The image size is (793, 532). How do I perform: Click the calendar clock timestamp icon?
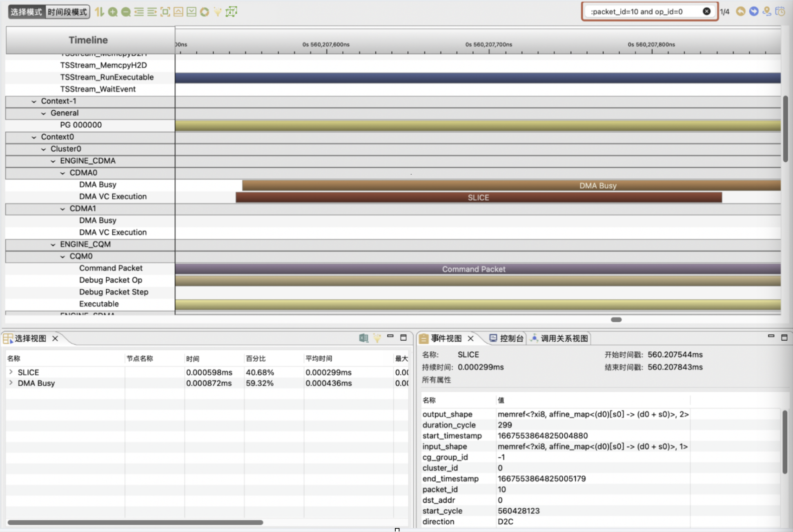(x=780, y=11)
